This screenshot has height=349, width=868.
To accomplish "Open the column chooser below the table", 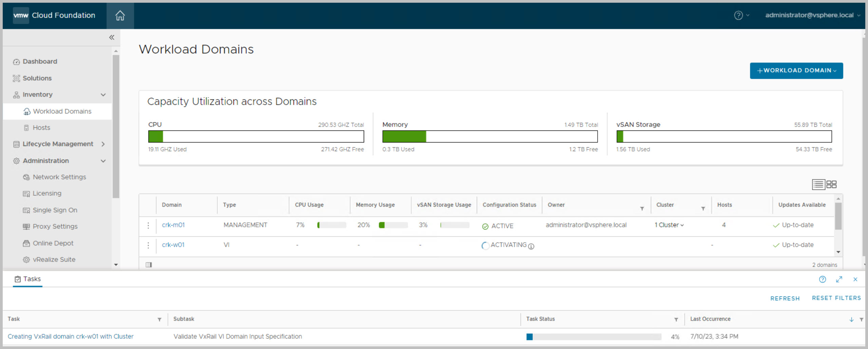I will (149, 265).
